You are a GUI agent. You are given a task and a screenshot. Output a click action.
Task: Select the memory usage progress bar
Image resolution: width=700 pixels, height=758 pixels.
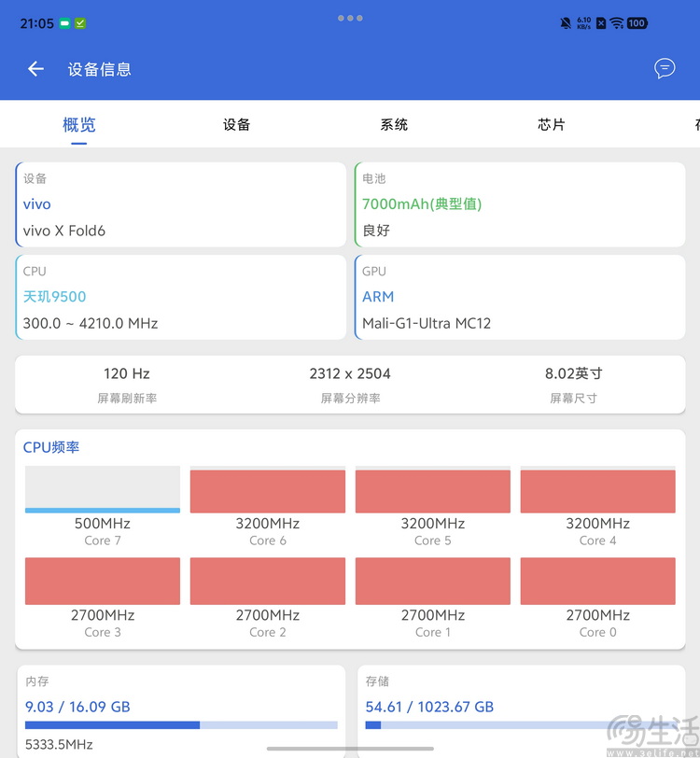click(x=181, y=725)
